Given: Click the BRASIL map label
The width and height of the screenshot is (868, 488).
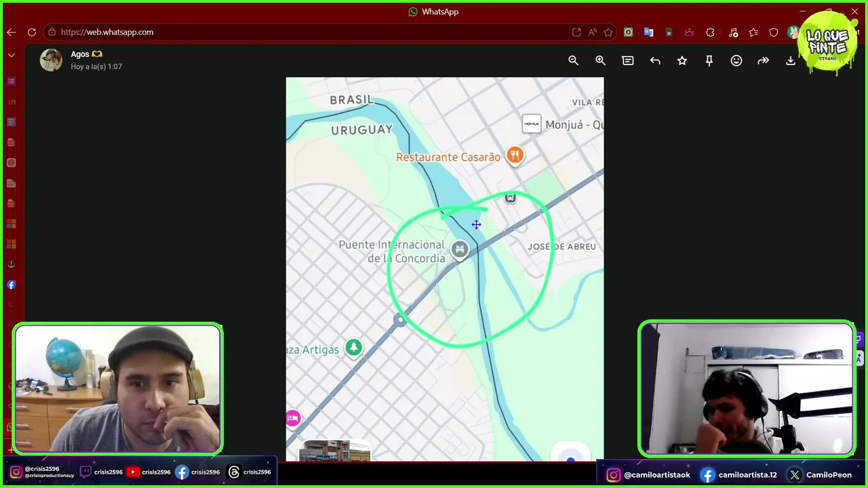Looking at the screenshot, I should (351, 100).
